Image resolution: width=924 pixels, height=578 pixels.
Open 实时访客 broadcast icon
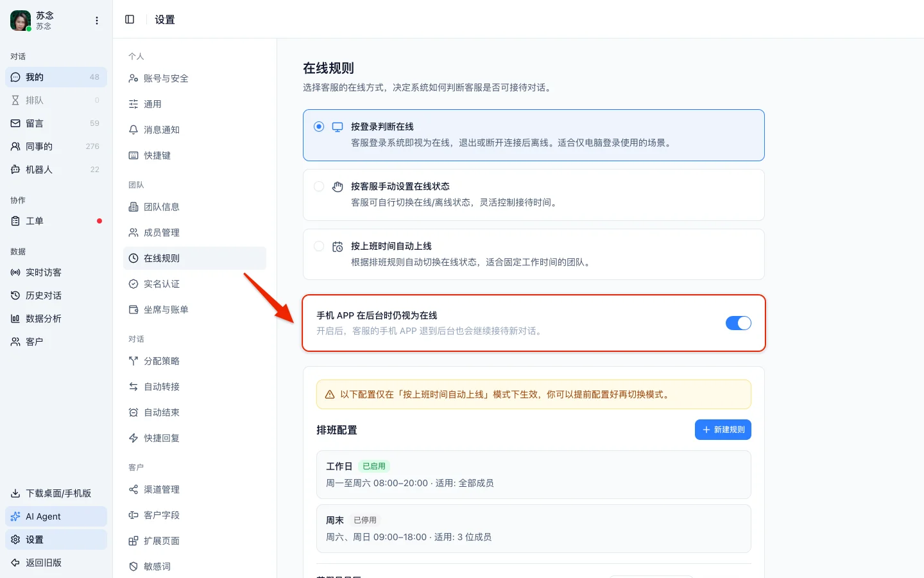click(x=15, y=272)
